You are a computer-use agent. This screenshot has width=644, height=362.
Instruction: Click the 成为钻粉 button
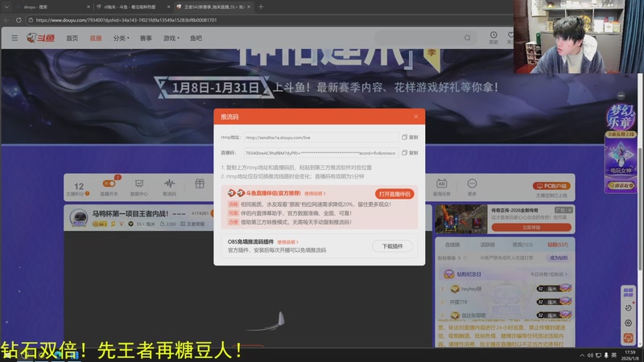pyautogui.click(x=559, y=257)
